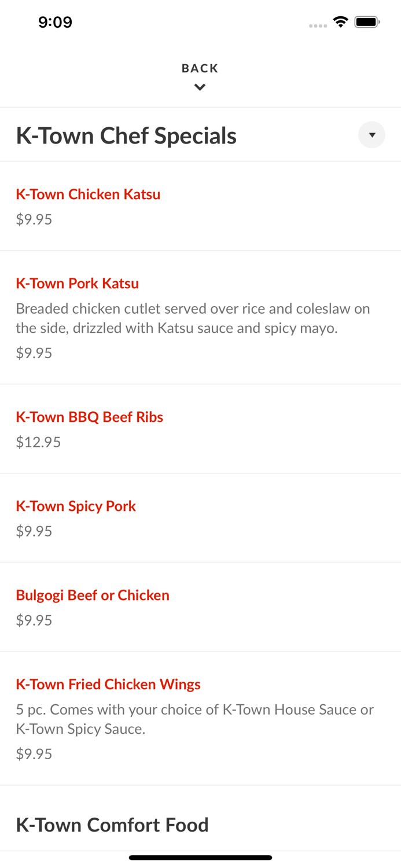Tap the Pork Katsu description text
401x868 pixels.
[193, 318]
